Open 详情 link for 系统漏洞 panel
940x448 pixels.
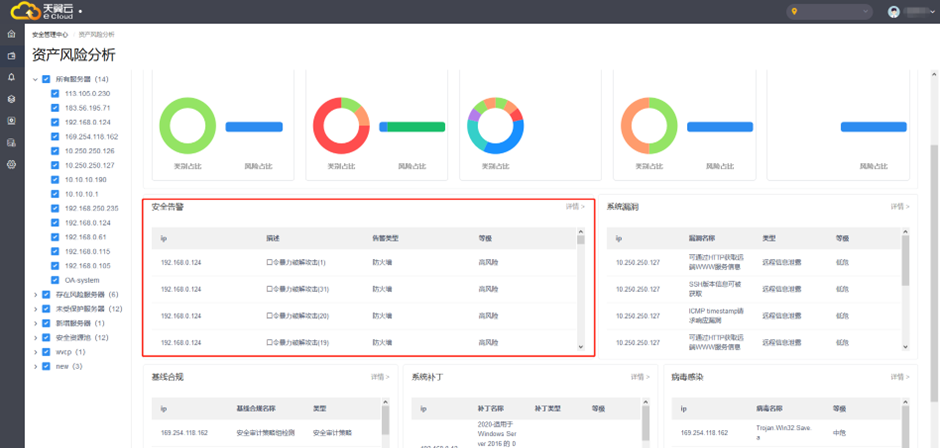(x=900, y=207)
